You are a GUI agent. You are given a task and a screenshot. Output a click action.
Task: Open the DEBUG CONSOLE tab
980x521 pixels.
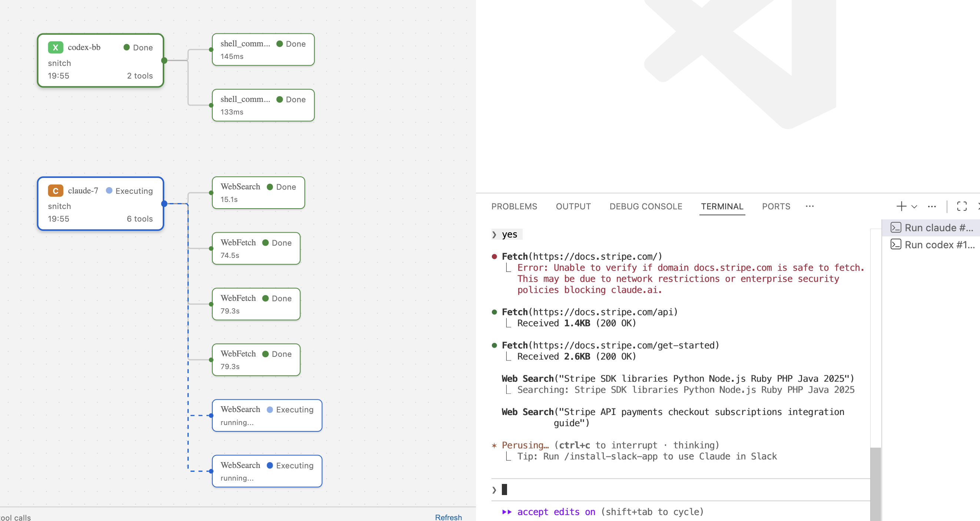point(646,206)
